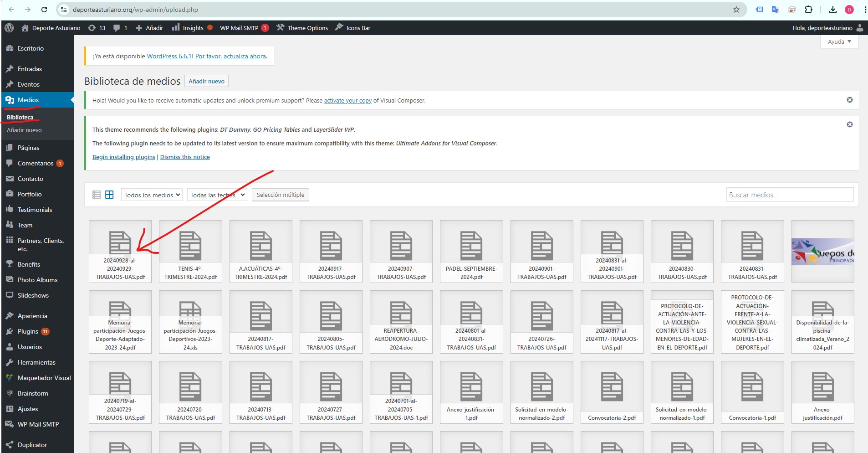Open browser downloads icon
Image resolution: width=868 pixels, height=453 pixels.
click(832, 10)
